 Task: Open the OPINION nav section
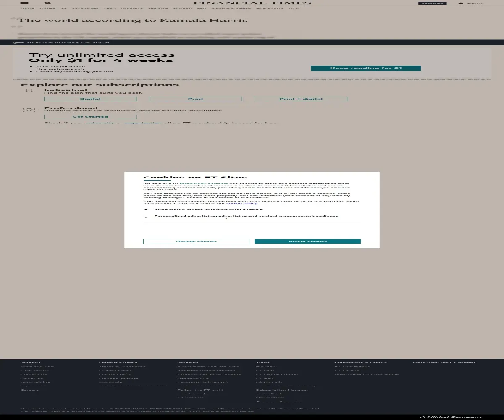[182, 8]
